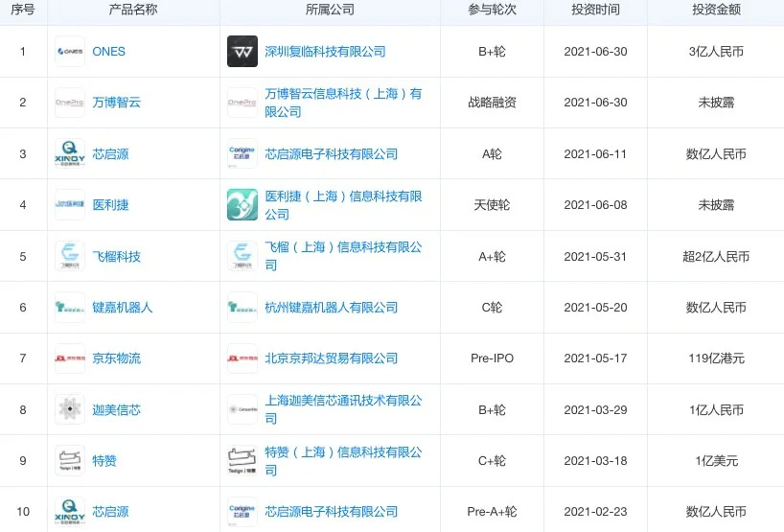Select the Pre-A+轮 round cell

pyautogui.click(x=492, y=512)
